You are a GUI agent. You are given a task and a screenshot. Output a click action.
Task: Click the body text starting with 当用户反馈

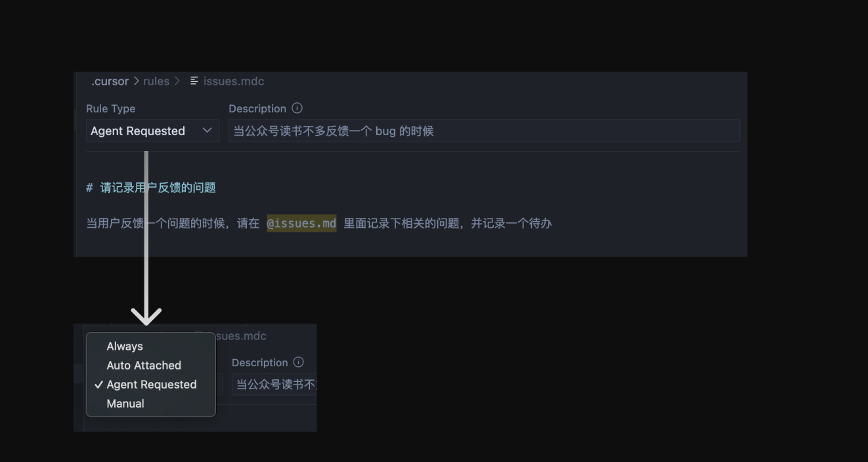(x=319, y=223)
